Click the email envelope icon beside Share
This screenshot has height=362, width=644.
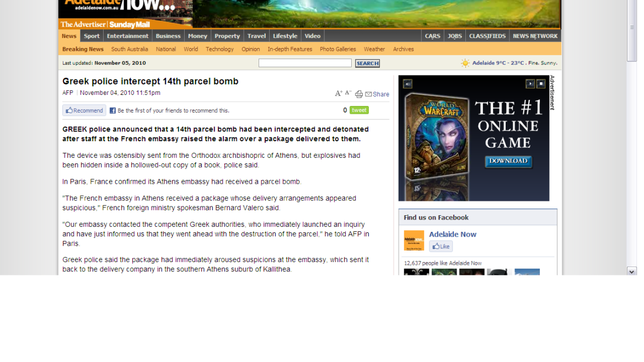pyautogui.click(x=368, y=94)
